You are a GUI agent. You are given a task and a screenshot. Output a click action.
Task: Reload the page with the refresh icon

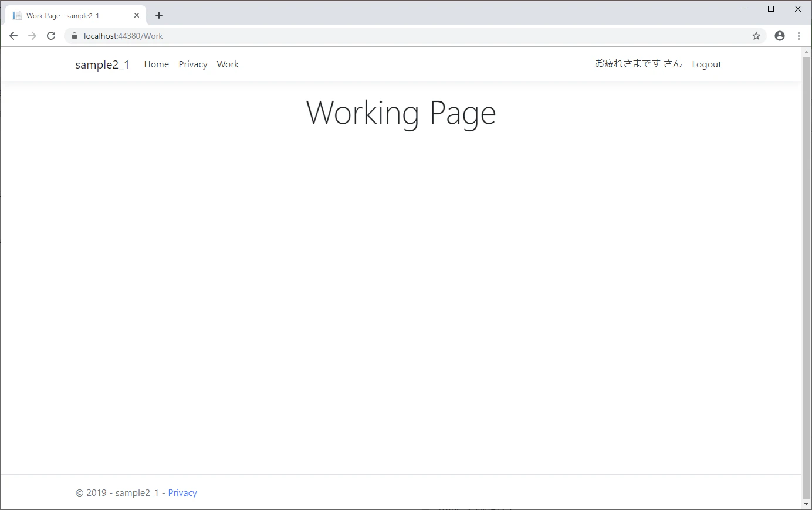click(51, 36)
